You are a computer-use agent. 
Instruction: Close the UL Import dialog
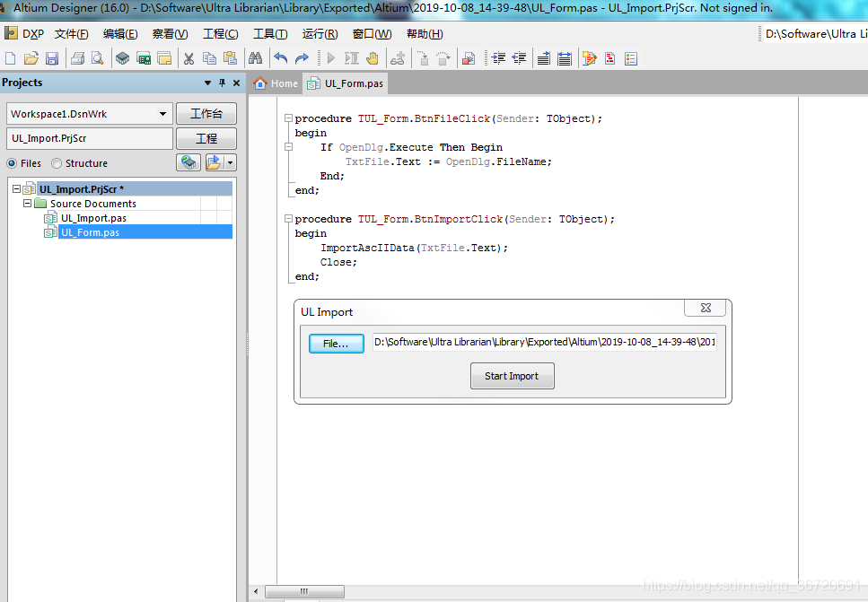[706, 308]
